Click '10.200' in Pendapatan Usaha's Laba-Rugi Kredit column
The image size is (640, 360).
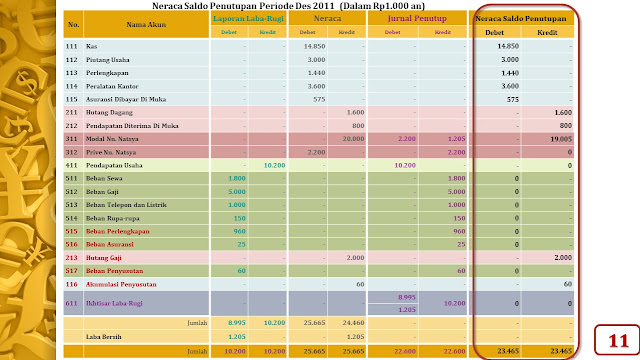(x=274, y=165)
